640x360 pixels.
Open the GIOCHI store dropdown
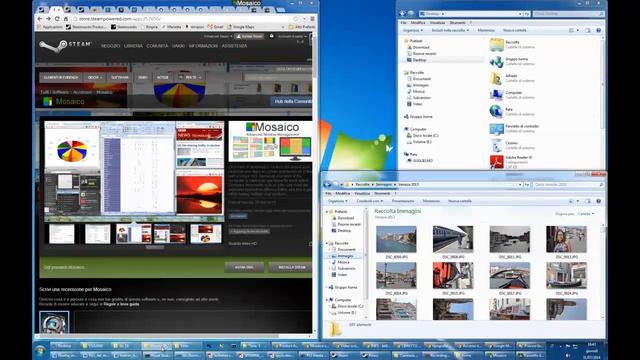coord(95,77)
